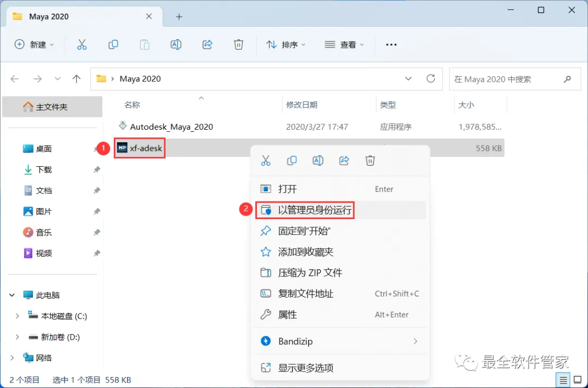The image size is (588, 388).
Task: Choose 属性 in the context menu
Action: (340, 314)
